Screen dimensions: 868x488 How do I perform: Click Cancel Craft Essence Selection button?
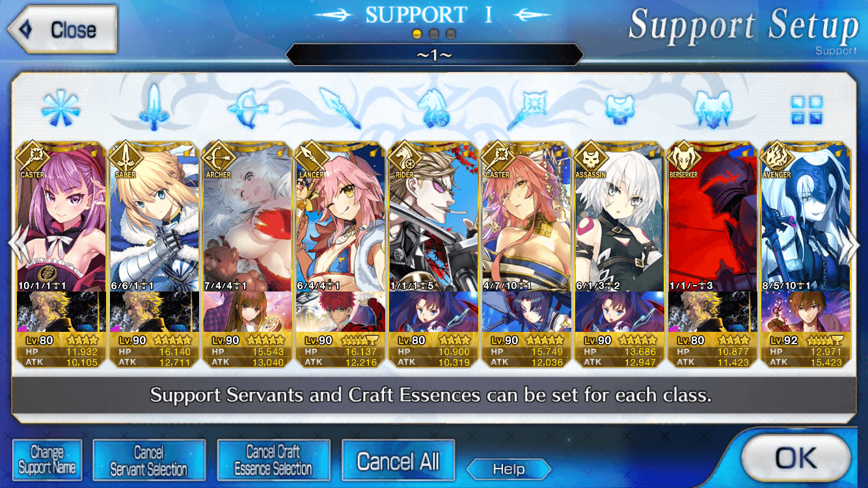(x=273, y=460)
